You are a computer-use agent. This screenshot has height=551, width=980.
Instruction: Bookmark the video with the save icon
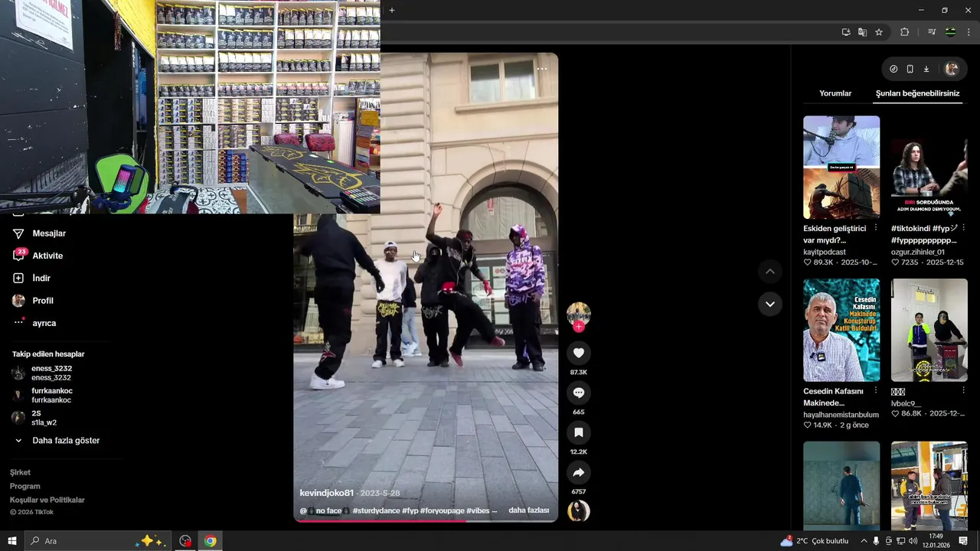(x=578, y=432)
